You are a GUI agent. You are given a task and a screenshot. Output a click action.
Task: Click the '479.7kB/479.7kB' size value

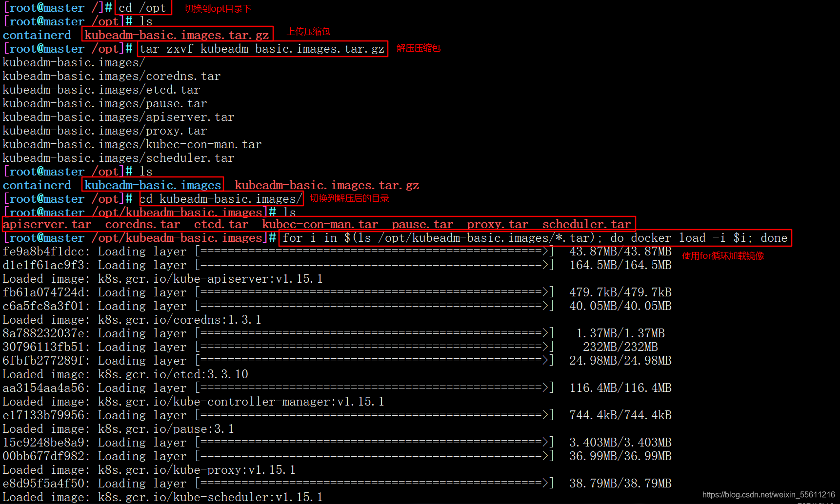point(620,292)
